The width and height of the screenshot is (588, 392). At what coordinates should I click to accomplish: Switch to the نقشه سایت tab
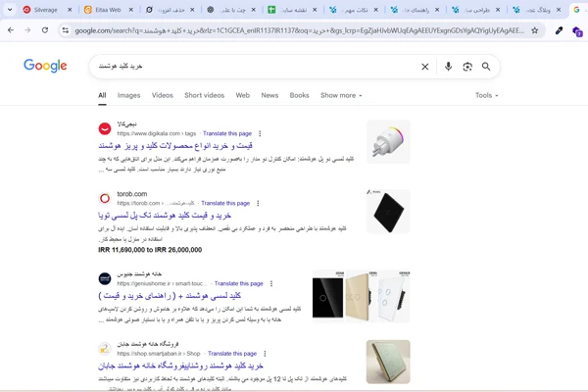click(292, 10)
